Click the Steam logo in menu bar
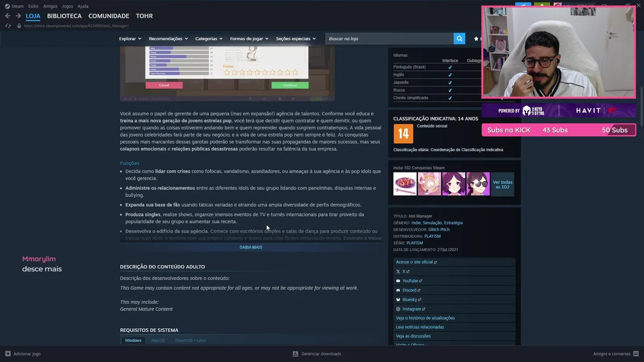The height and width of the screenshot is (362, 644). pyautogui.click(x=7, y=6)
